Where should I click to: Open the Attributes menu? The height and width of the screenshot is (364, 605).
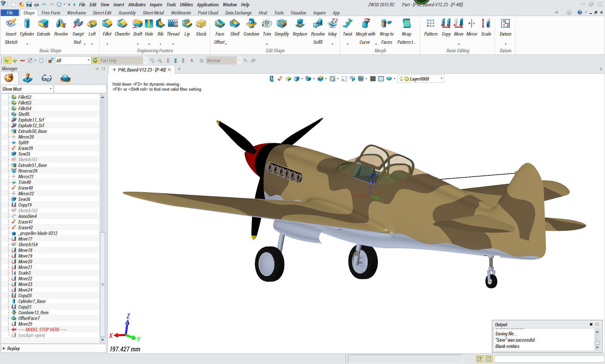[x=136, y=5]
